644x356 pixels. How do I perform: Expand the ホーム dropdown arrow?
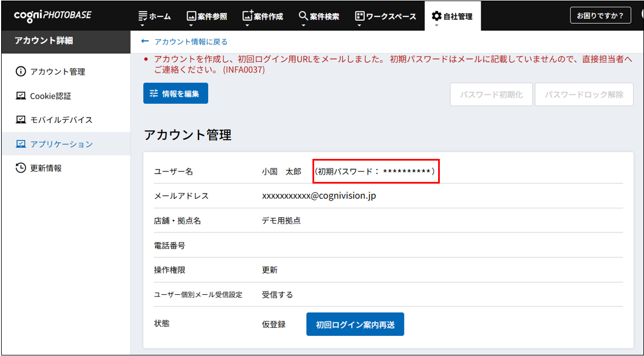coord(142,25)
